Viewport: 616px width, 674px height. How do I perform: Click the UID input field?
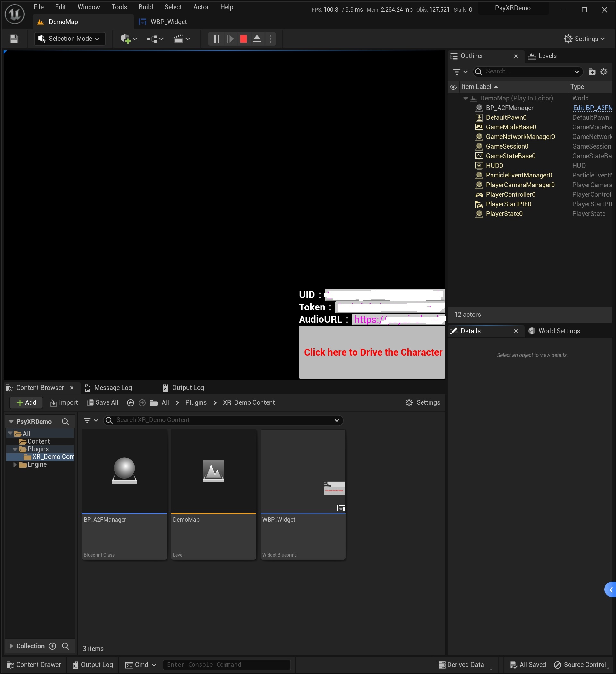(384, 295)
